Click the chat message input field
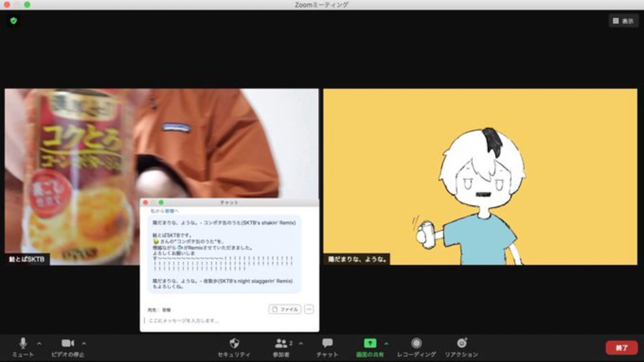The image size is (644, 362). tap(229, 320)
